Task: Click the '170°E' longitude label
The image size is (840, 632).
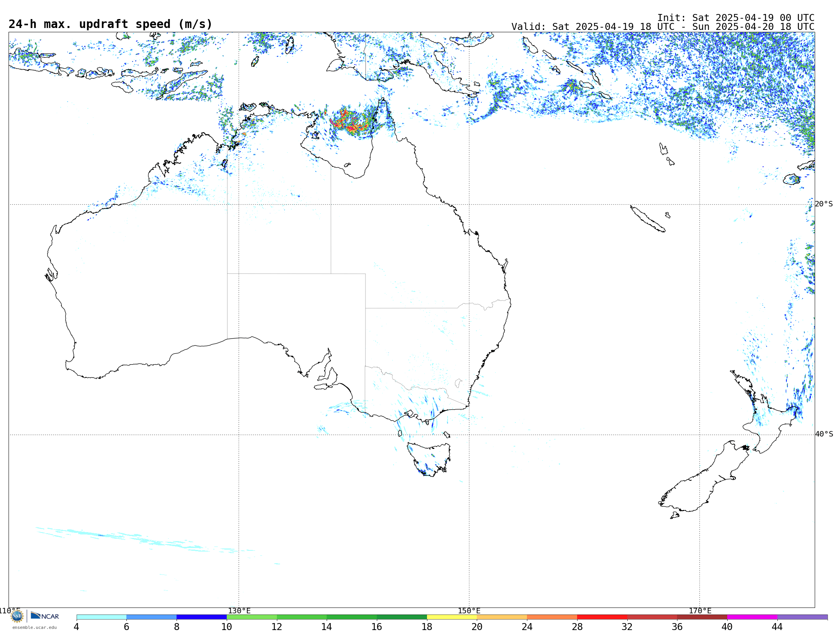Action: (x=700, y=611)
